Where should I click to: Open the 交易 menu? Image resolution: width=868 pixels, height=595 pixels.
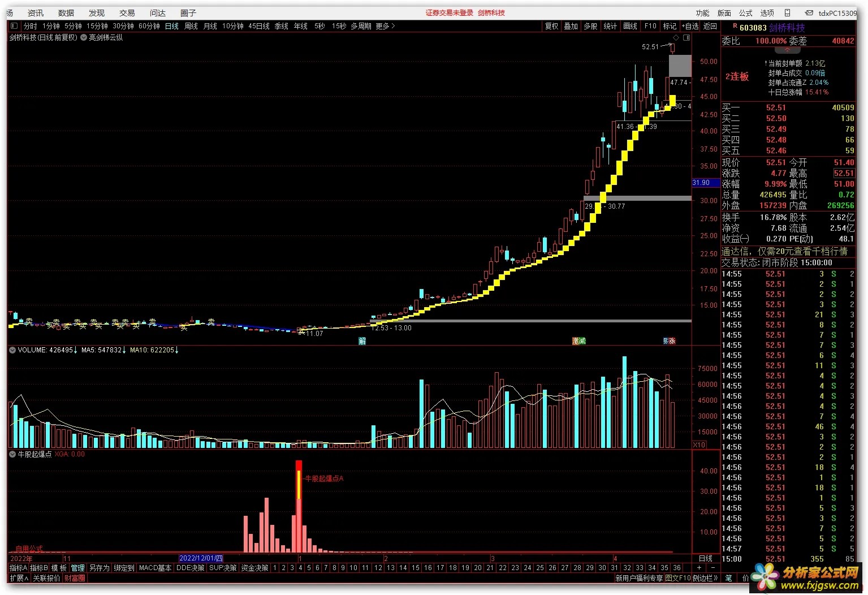click(127, 13)
